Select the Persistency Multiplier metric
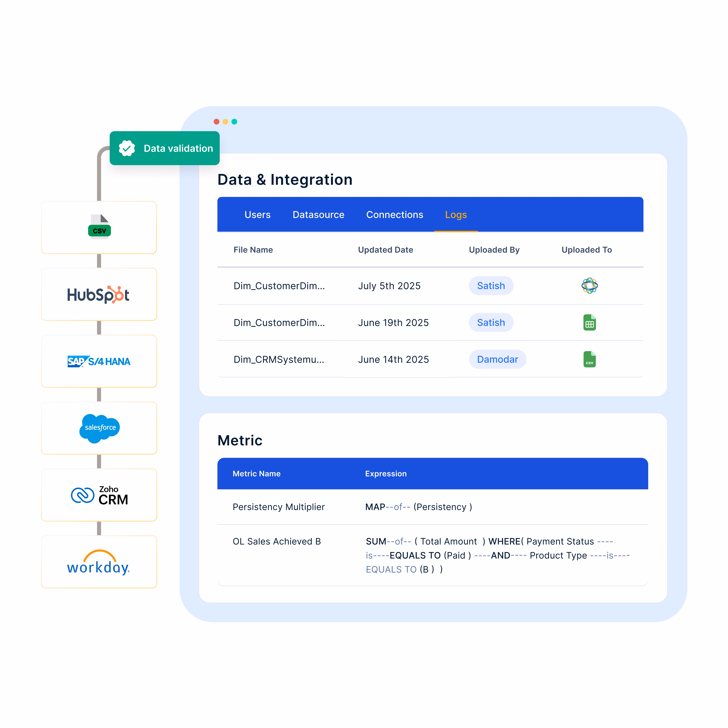Image resolution: width=728 pixels, height=728 pixels. [x=278, y=507]
